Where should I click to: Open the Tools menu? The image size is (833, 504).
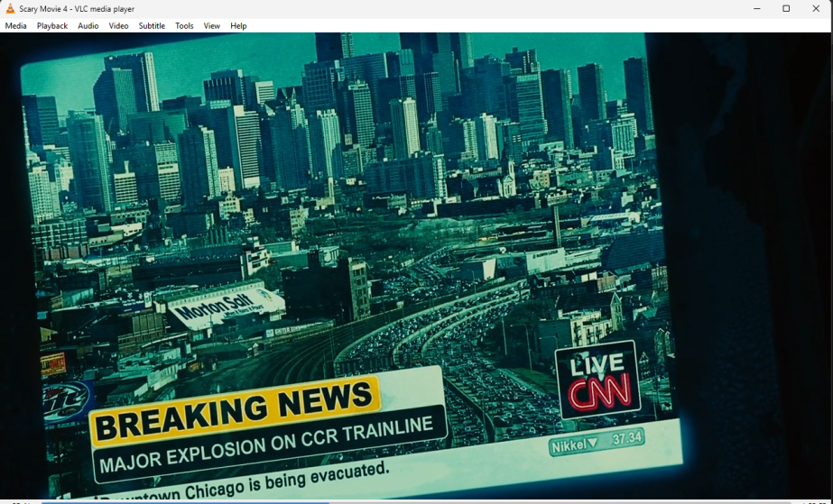[184, 25]
